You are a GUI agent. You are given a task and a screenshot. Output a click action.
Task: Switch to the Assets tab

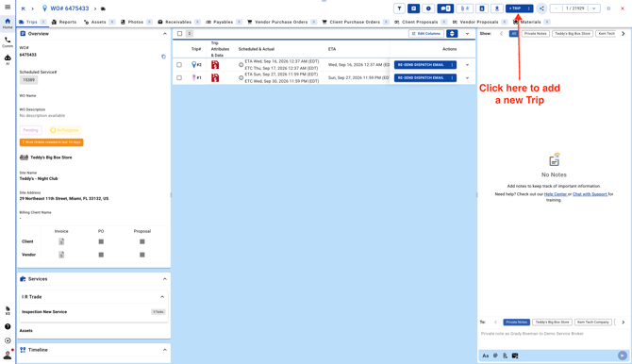(x=99, y=23)
